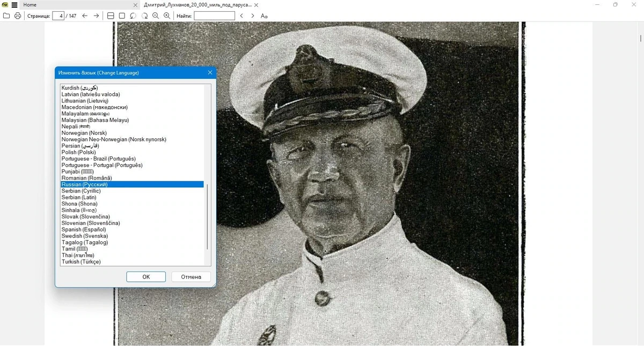Viewport: 644px width, 346px height.
Task: Find next match arrow
Action: 253,16
